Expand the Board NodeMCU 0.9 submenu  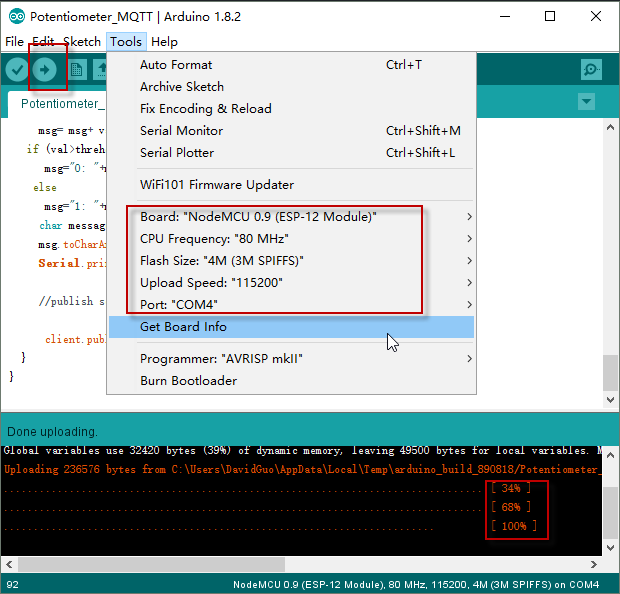pyautogui.click(x=291, y=217)
